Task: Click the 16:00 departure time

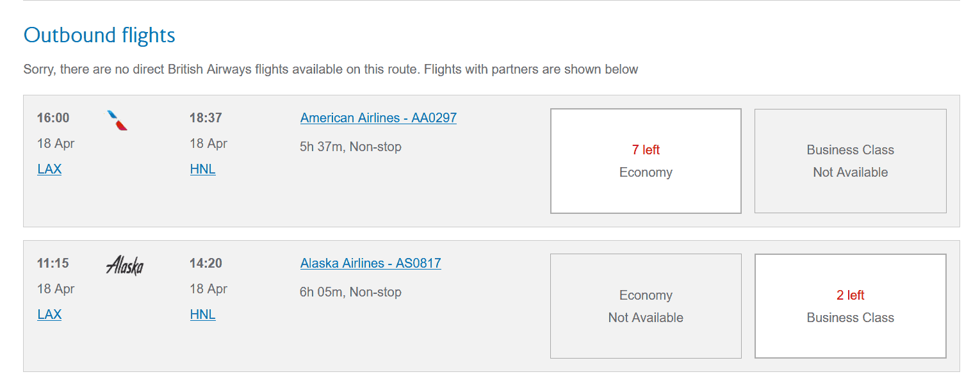Action: 53,118
